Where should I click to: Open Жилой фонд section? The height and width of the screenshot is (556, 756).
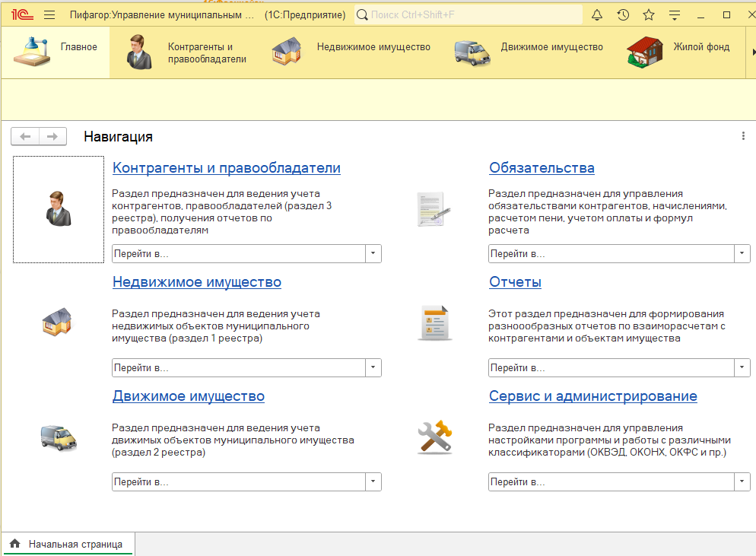click(680, 52)
